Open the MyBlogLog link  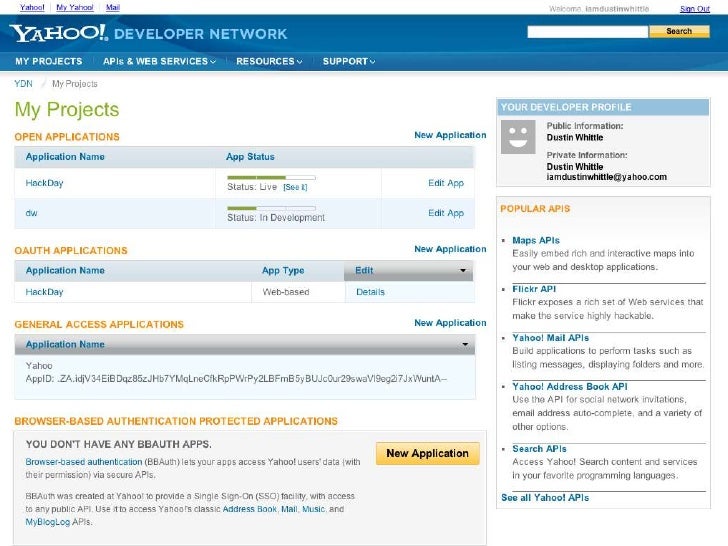[47, 522]
